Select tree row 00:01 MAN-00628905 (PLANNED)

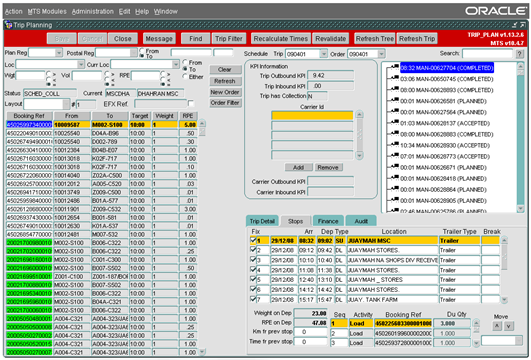tap(443, 200)
